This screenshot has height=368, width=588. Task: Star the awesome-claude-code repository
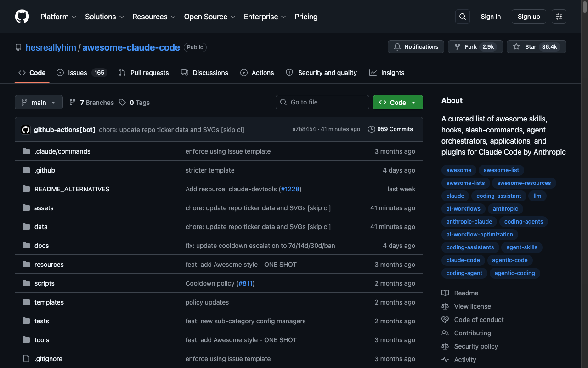point(536,47)
